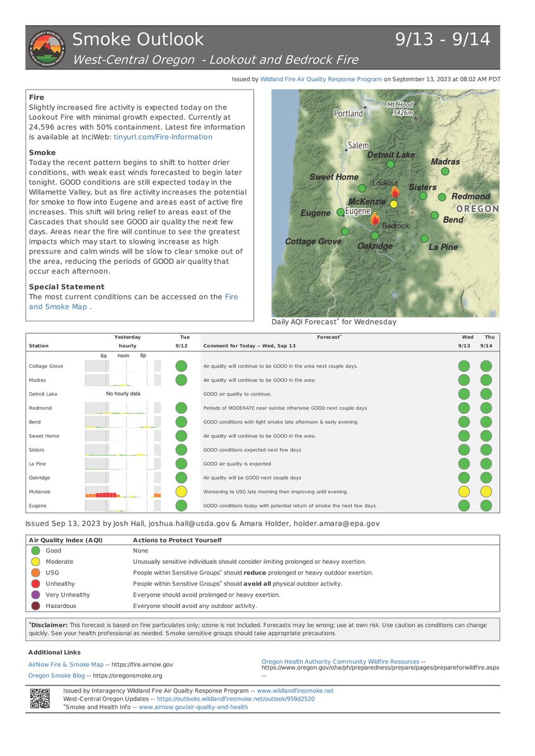
Task: Click Eugene green marker on map
Action: pyautogui.click(x=340, y=212)
